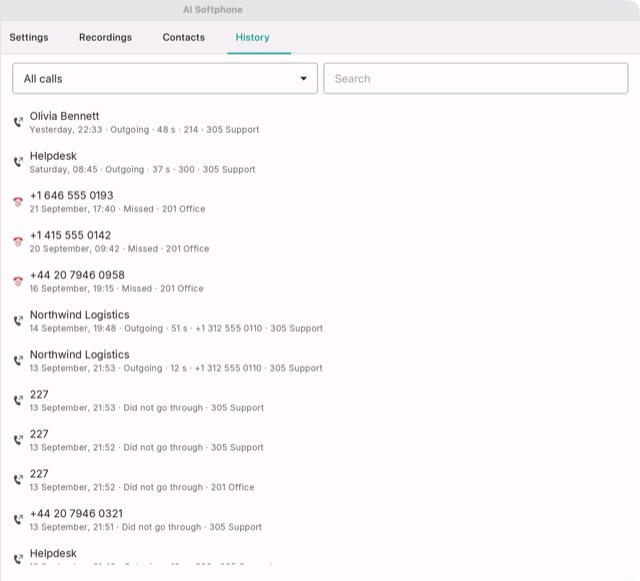The image size is (640, 581).
Task: Click the number +44 20 7946 0321
Action: (x=76, y=513)
